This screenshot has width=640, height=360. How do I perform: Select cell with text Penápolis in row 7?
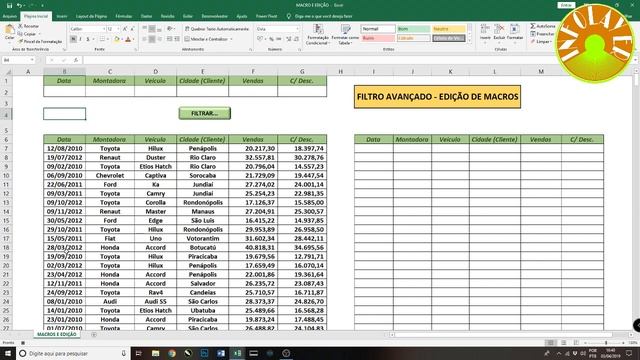[202, 149]
